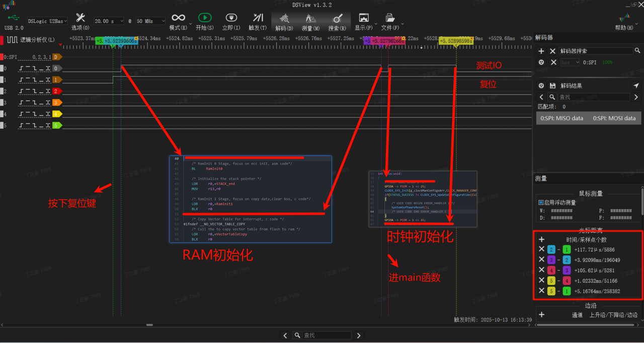Open the Search (搜索) tool
Screen dimensions: 644x343
[337, 19]
